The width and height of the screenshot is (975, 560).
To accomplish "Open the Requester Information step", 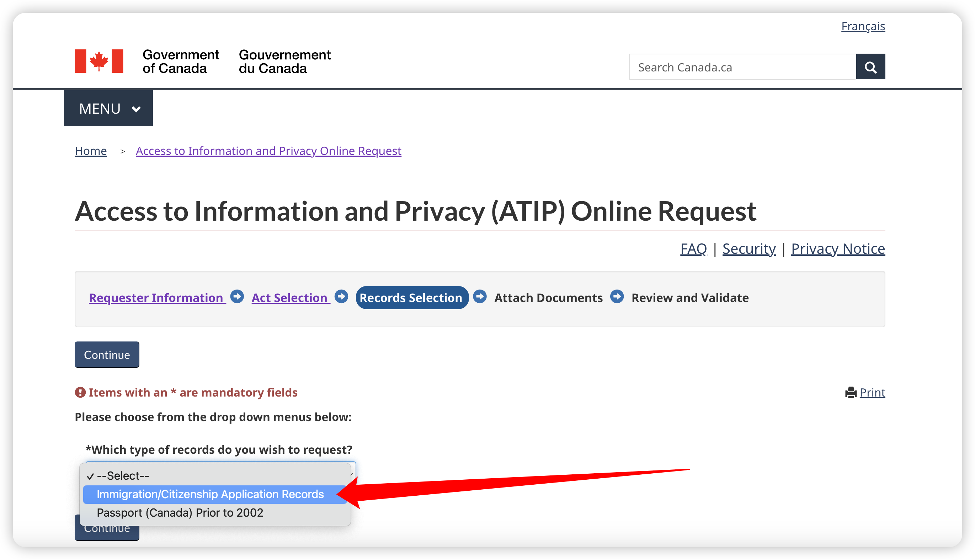I will (x=157, y=298).
